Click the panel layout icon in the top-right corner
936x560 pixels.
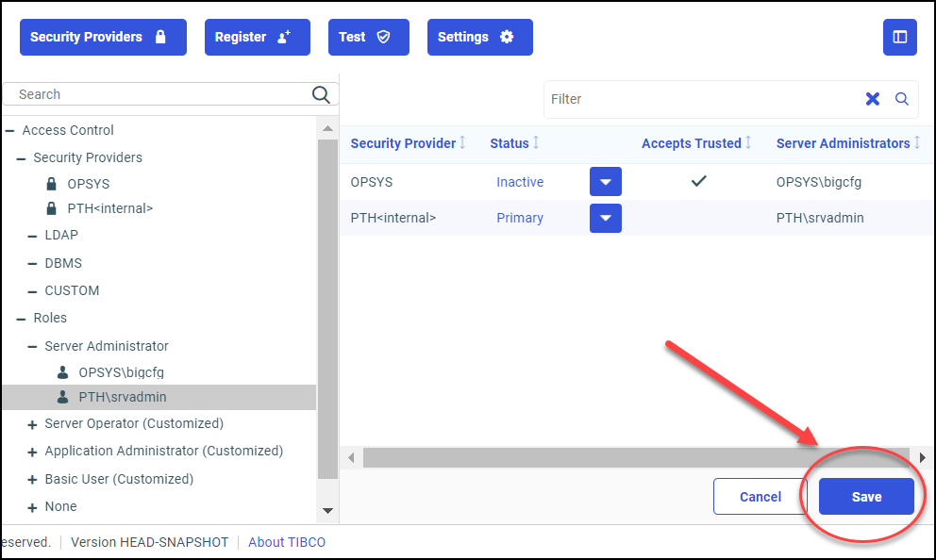pyautogui.click(x=900, y=37)
